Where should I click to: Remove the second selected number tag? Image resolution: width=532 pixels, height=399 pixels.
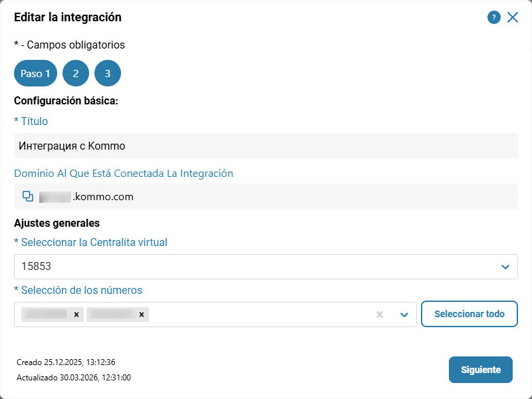tap(142, 315)
